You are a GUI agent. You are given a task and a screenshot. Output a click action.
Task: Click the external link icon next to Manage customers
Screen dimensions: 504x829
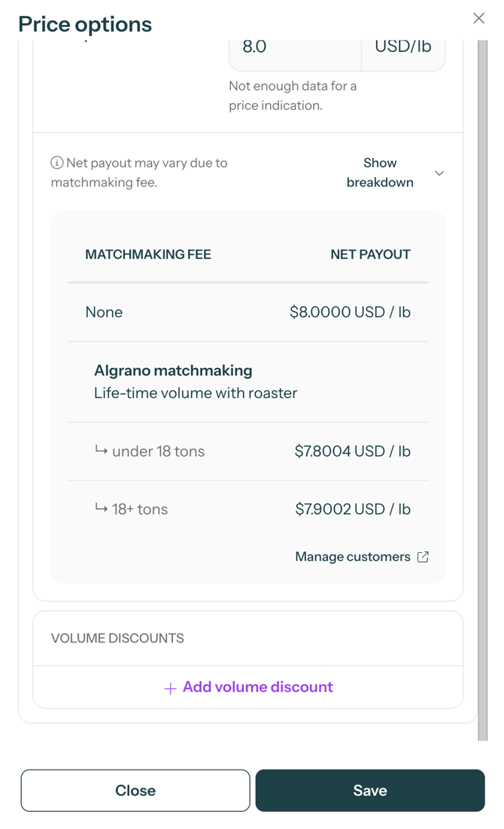422,557
